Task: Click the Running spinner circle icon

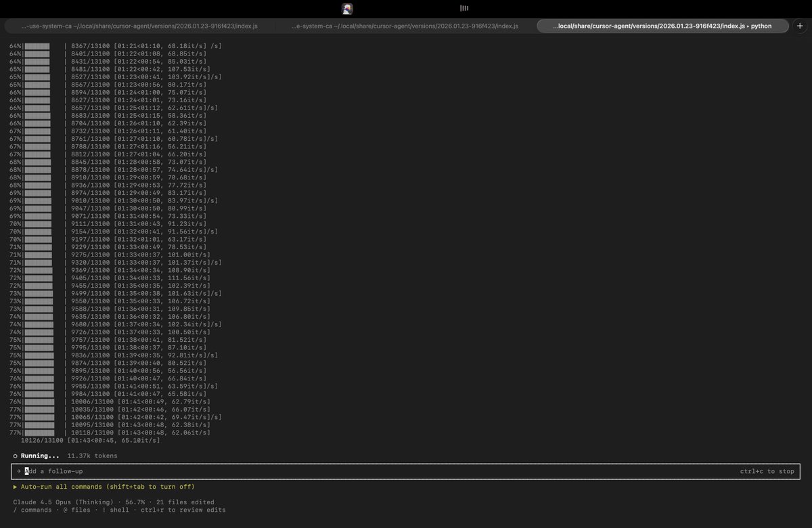Action: pos(15,456)
